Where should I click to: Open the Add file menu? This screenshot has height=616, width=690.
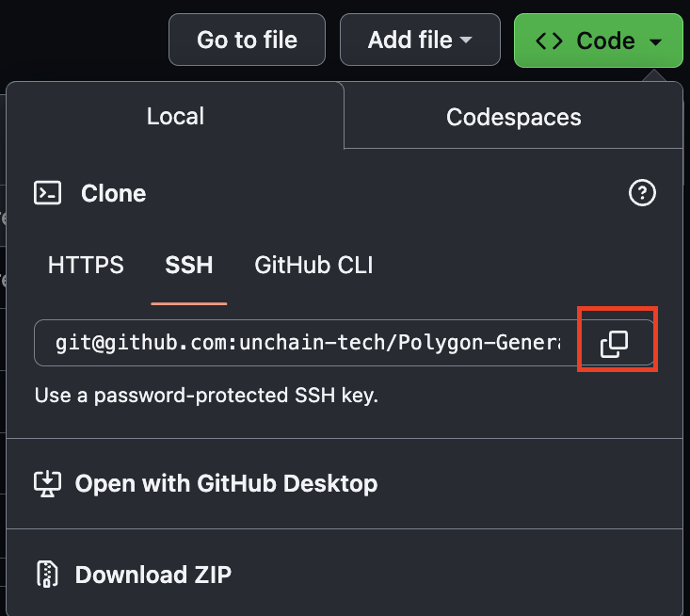(420, 40)
